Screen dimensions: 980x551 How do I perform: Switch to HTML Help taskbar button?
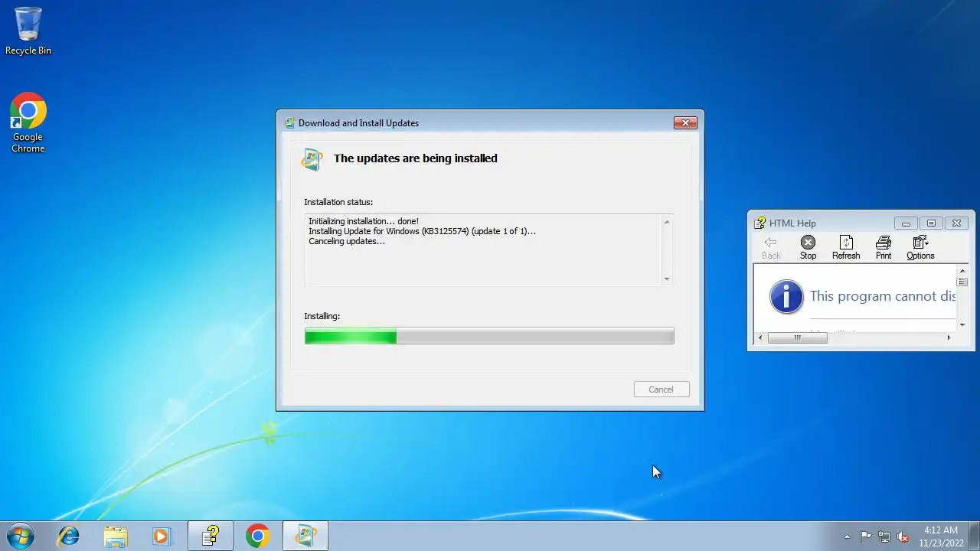[211, 536]
